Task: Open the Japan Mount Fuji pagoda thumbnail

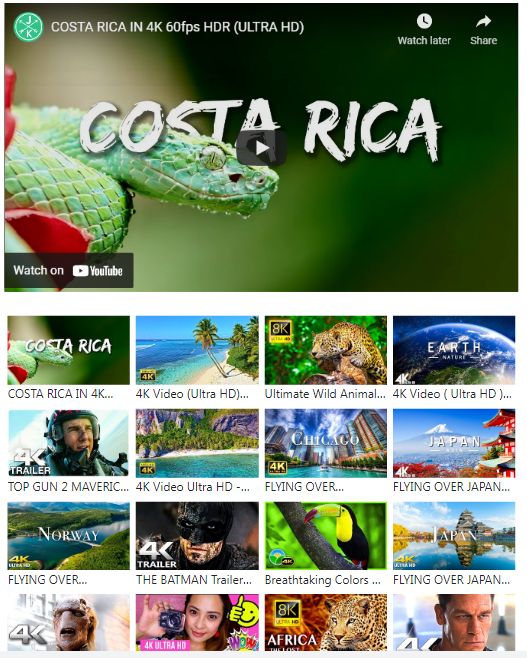Action: [454, 443]
